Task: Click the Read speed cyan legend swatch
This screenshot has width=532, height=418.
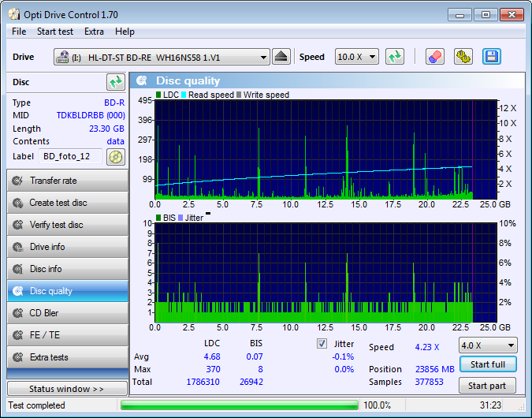Action: click(184, 95)
